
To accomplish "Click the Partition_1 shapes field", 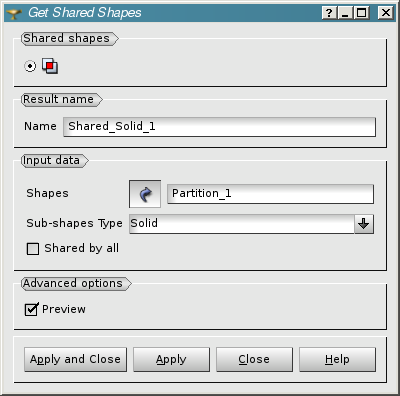I will coord(270,194).
